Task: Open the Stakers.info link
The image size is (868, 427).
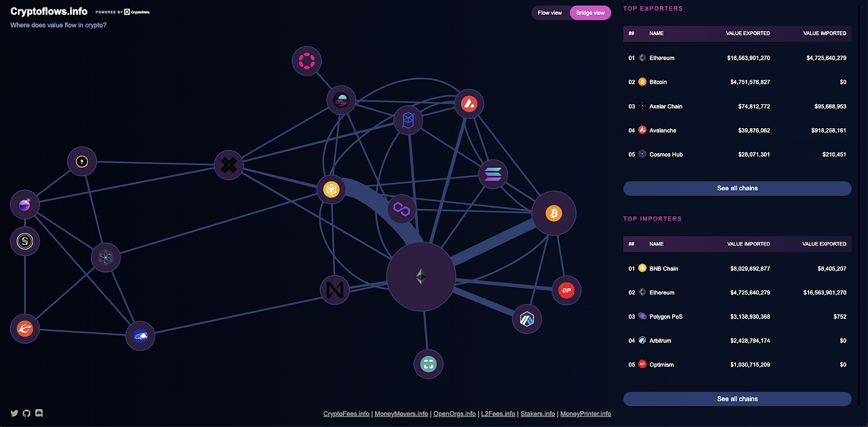Action: tap(538, 414)
